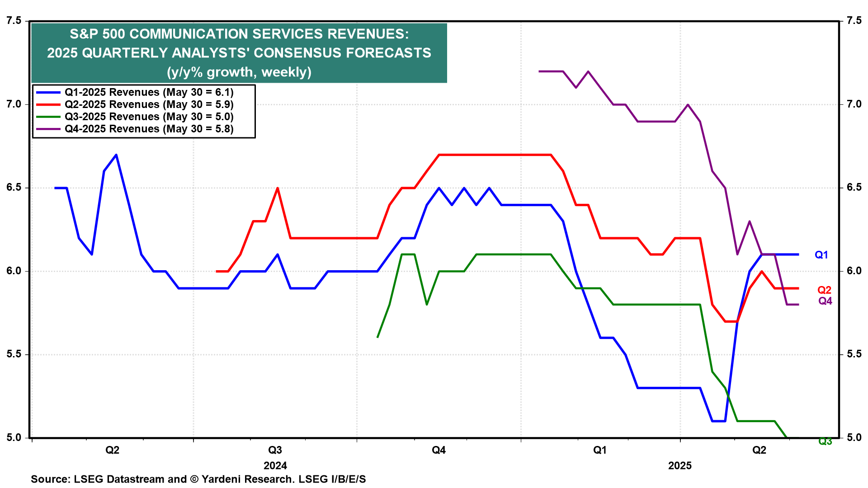The image size is (868, 488).
Task: Click the Q3 quarter label under 2024
Action: pos(275,450)
